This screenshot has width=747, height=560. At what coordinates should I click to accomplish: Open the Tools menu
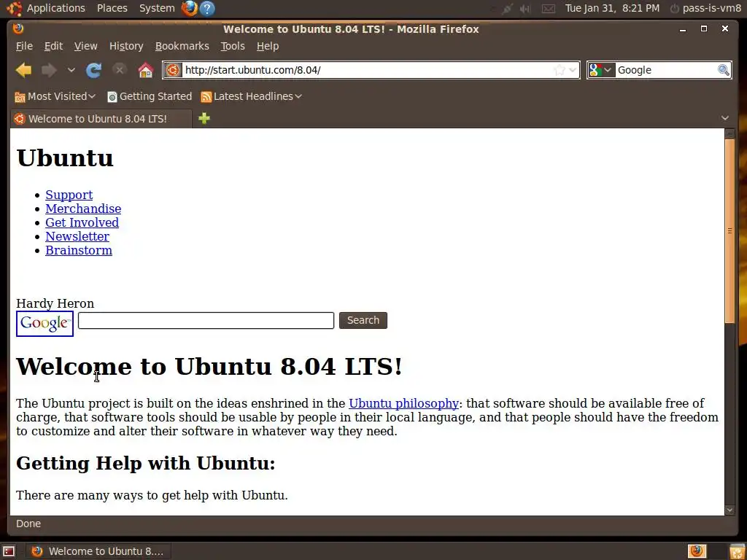233,46
